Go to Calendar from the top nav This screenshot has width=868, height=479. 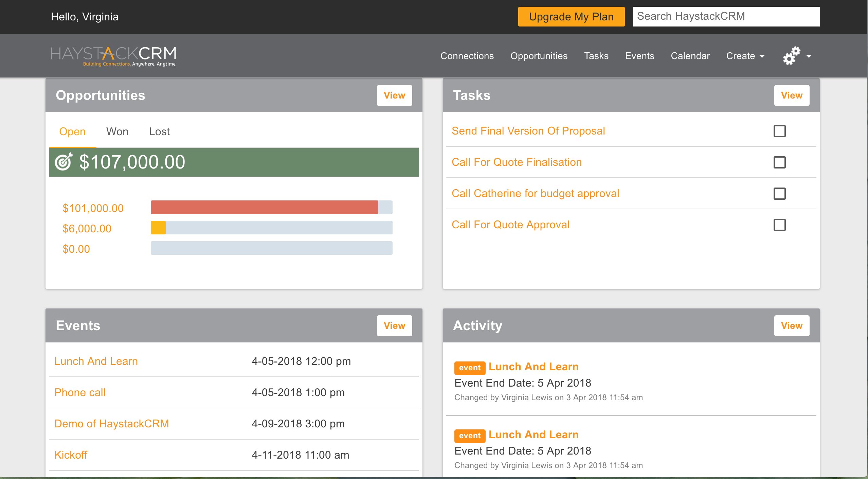(x=690, y=56)
